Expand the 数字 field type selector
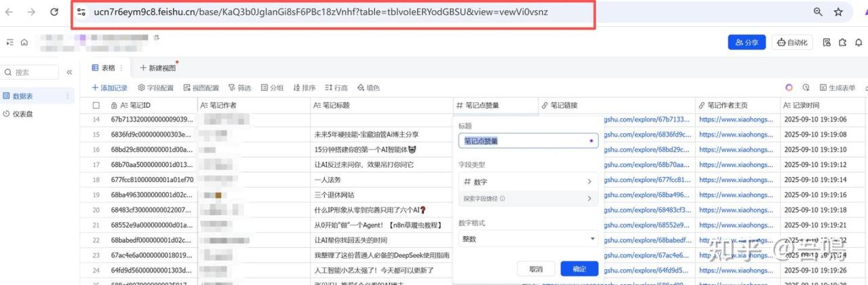Viewport: 868px width, 285px height. (x=528, y=181)
